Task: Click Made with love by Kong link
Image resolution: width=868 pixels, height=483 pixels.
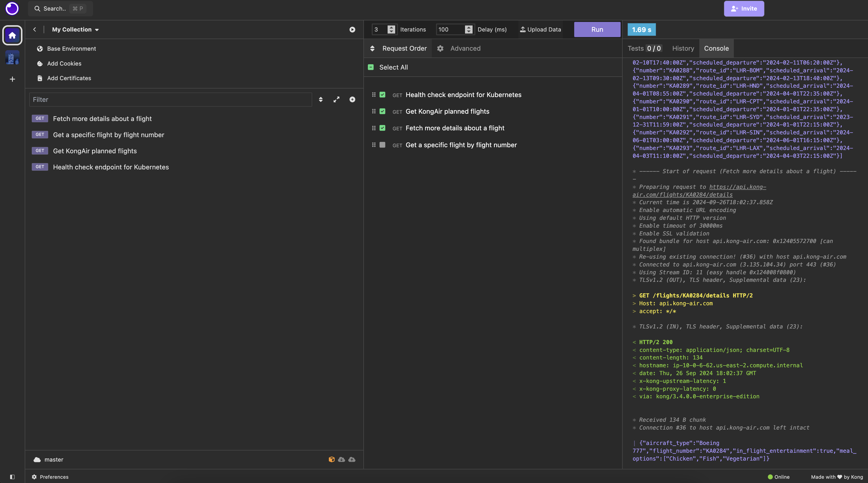Action: point(837,477)
